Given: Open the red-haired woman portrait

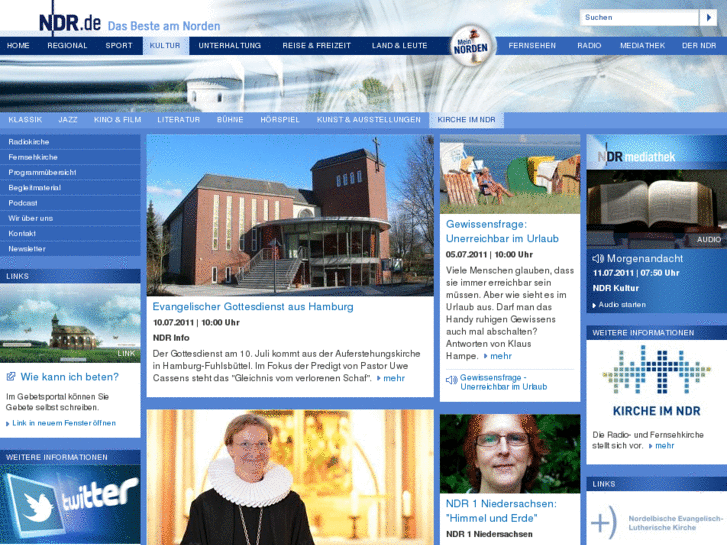Looking at the screenshot, I should (510, 454).
